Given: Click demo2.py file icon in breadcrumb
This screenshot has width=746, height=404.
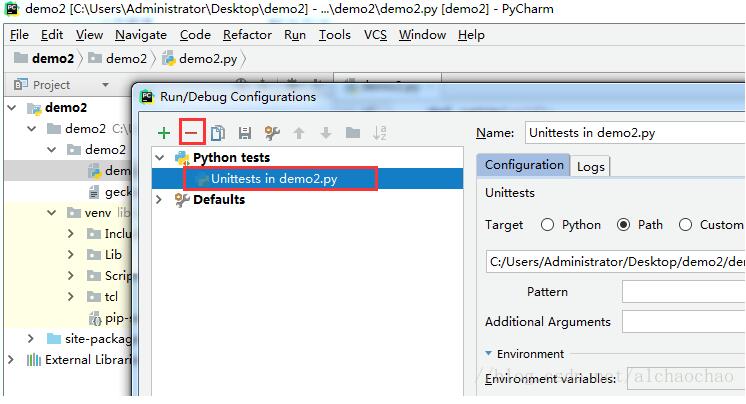Looking at the screenshot, I should pyautogui.click(x=168, y=59).
